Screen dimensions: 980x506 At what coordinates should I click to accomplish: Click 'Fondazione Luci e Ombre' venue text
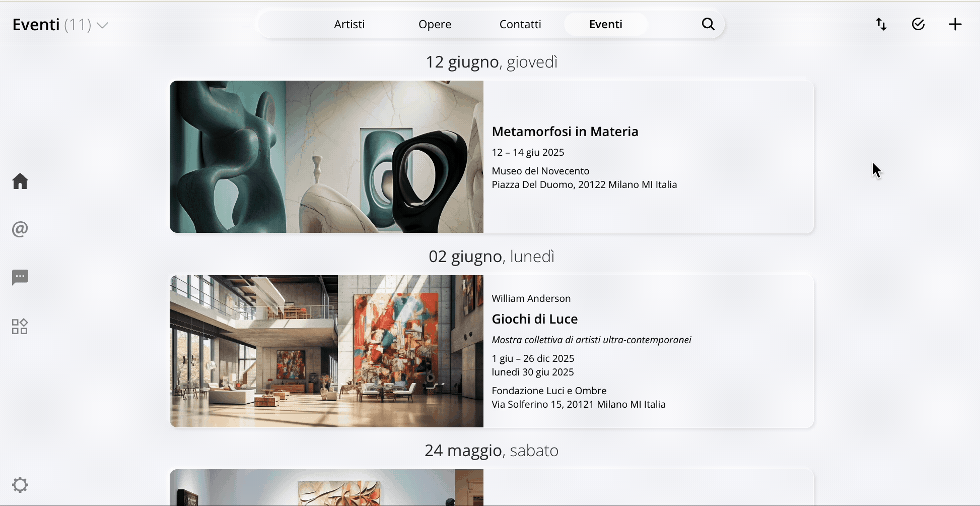coord(549,391)
